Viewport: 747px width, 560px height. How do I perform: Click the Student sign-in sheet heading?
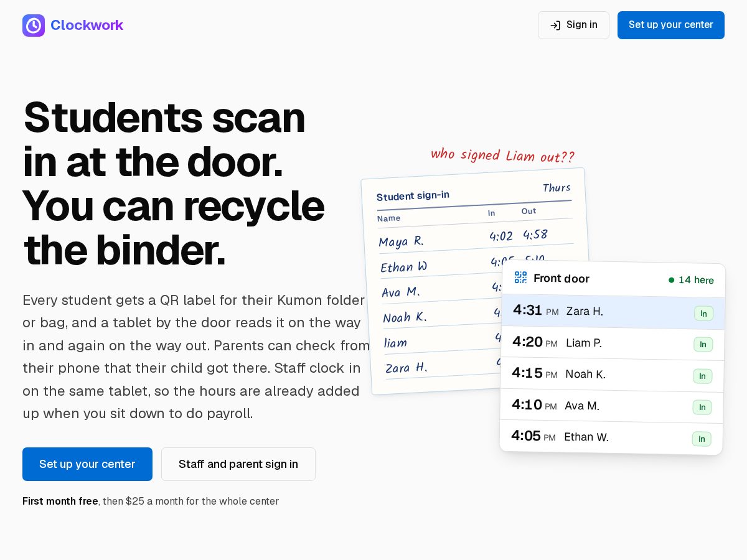pos(413,196)
